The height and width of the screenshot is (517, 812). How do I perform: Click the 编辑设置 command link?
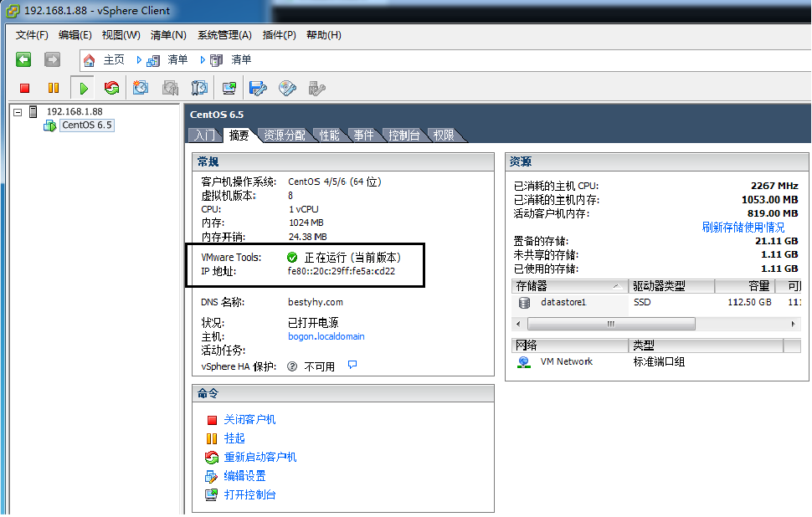pos(244,476)
